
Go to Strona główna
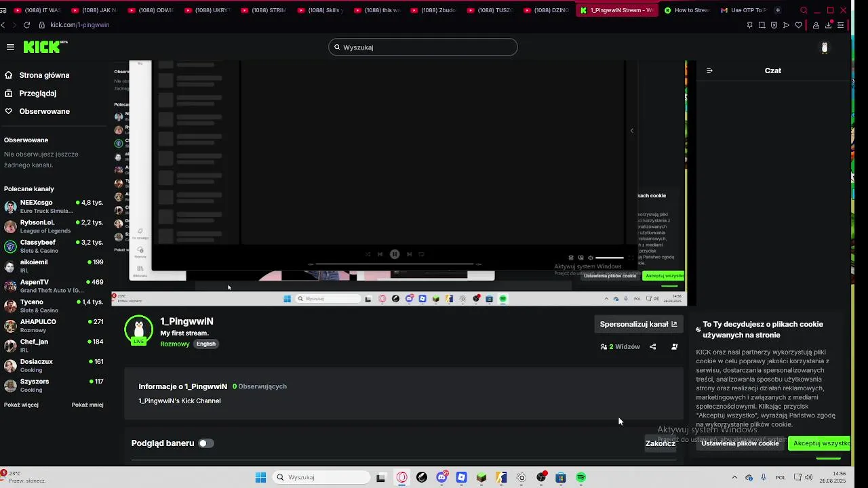click(44, 75)
